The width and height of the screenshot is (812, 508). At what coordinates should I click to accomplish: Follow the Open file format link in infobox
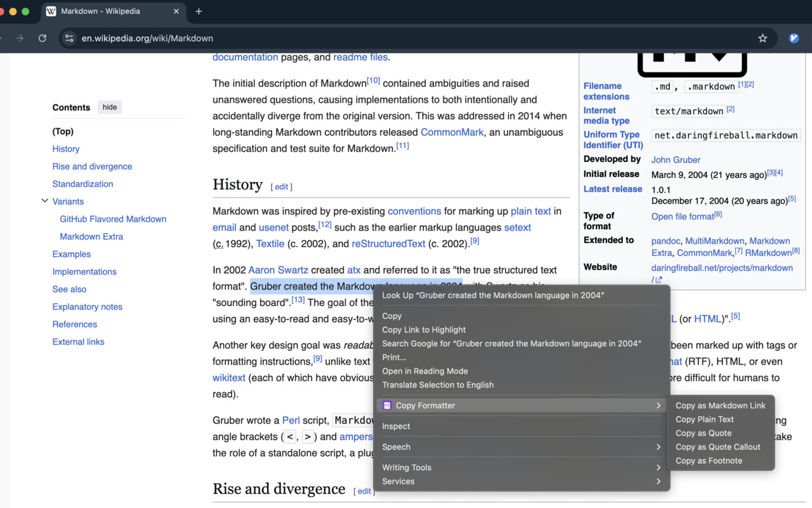pos(683,217)
